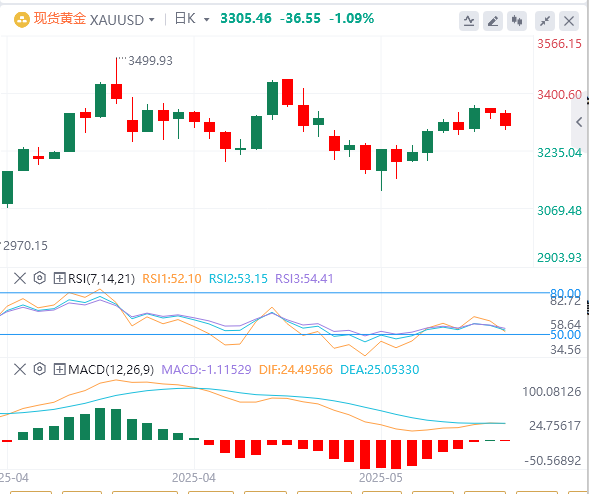Image resolution: width=589 pixels, height=494 pixels.
Task: Click the MACD(12,26,9) indicator label
Action: tap(111, 370)
